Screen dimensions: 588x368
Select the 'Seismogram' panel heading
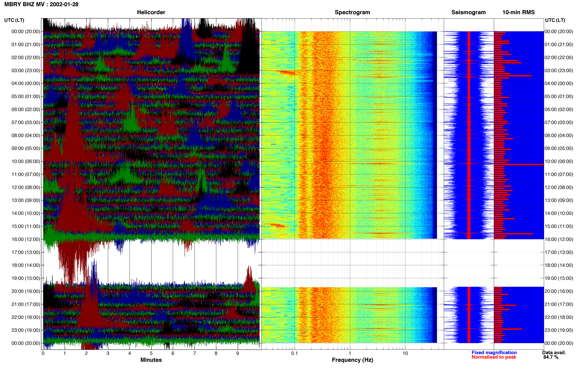[x=468, y=12]
